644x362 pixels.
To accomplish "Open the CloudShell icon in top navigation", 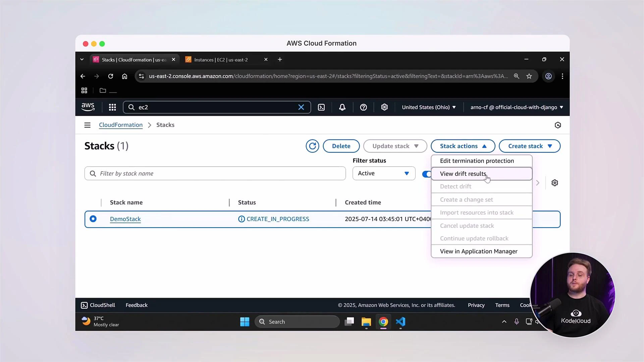I will [321, 107].
